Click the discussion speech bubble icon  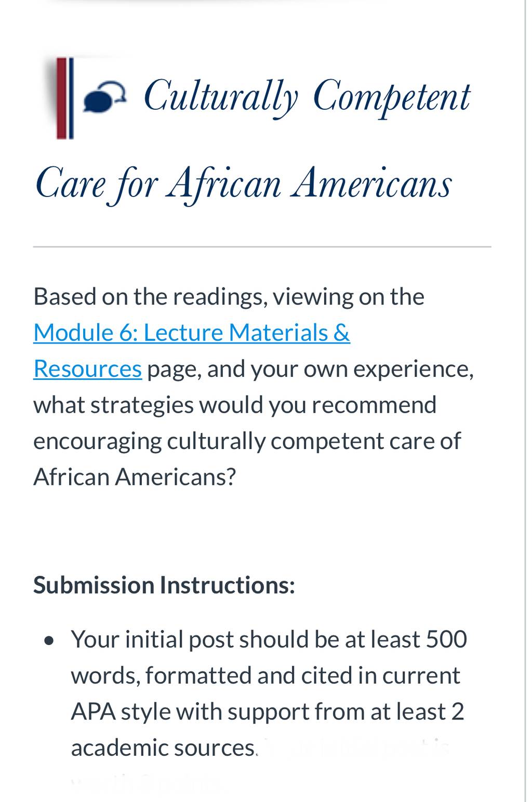click(x=104, y=97)
